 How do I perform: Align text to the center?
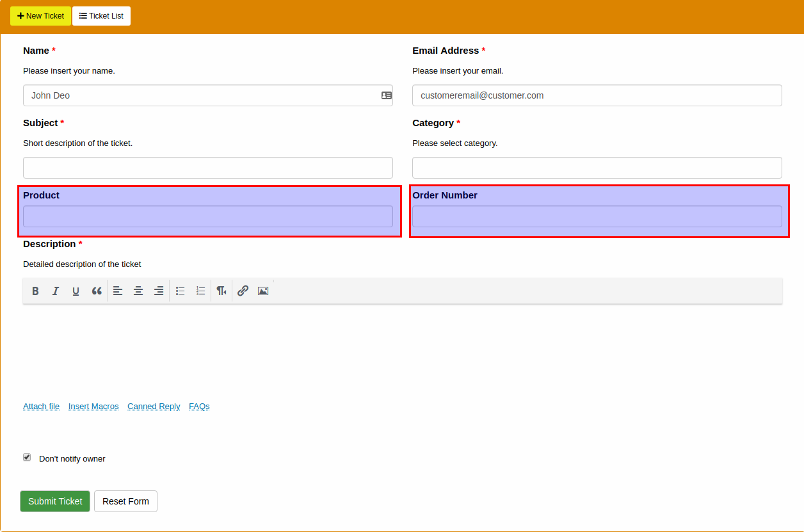click(x=138, y=291)
